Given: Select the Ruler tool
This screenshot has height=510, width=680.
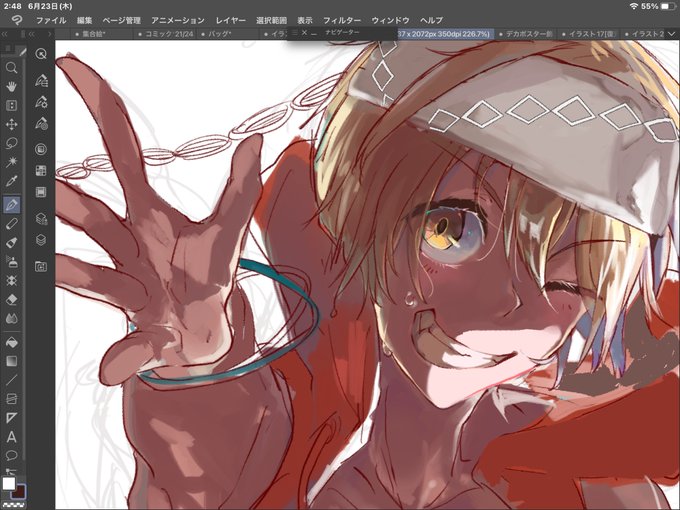Looking at the screenshot, I should tap(11, 418).
